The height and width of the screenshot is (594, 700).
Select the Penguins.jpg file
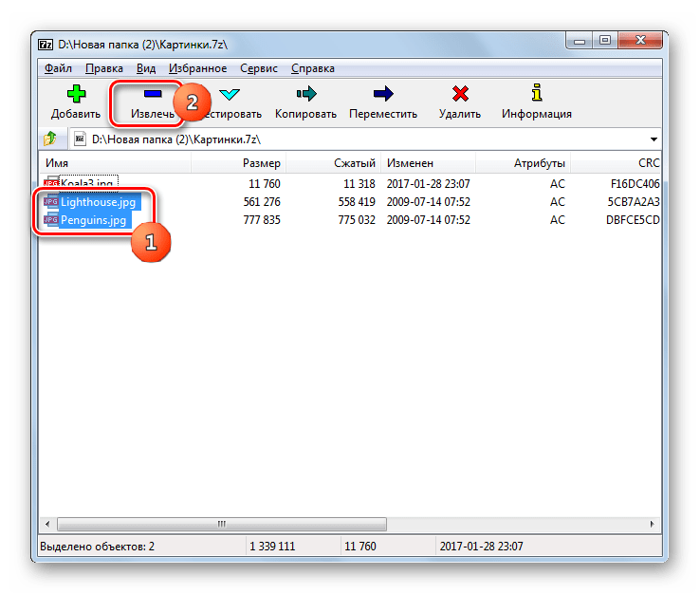click(x=92, y=220)
